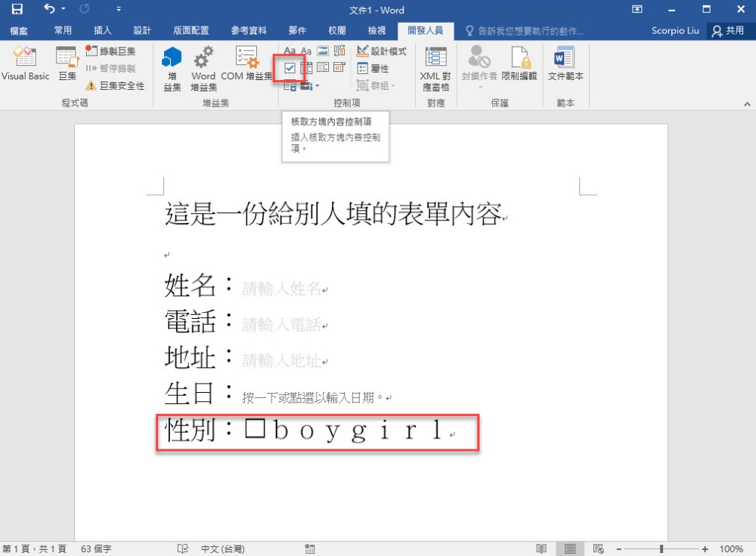Start 錄製巨集 macro recording

[110, 51]
